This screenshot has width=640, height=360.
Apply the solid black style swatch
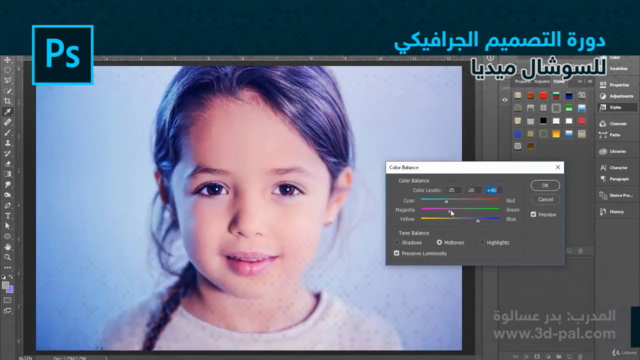click(x=543, y=121)
